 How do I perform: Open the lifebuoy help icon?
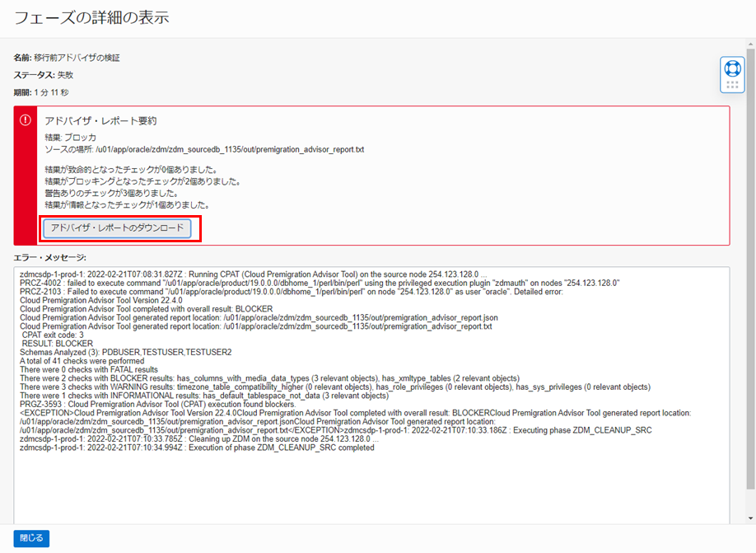pyautogui.click(x=730, y=67)
